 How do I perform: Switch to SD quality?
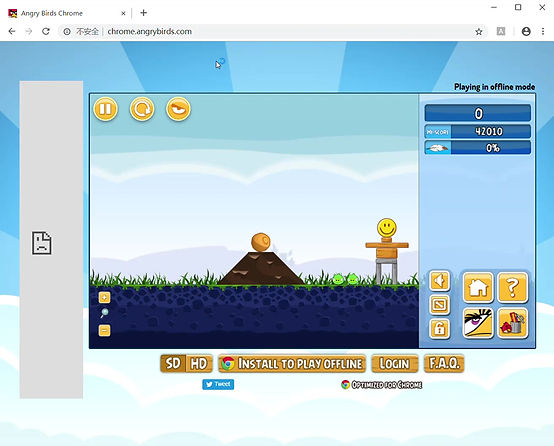click(x=173, y=364)
